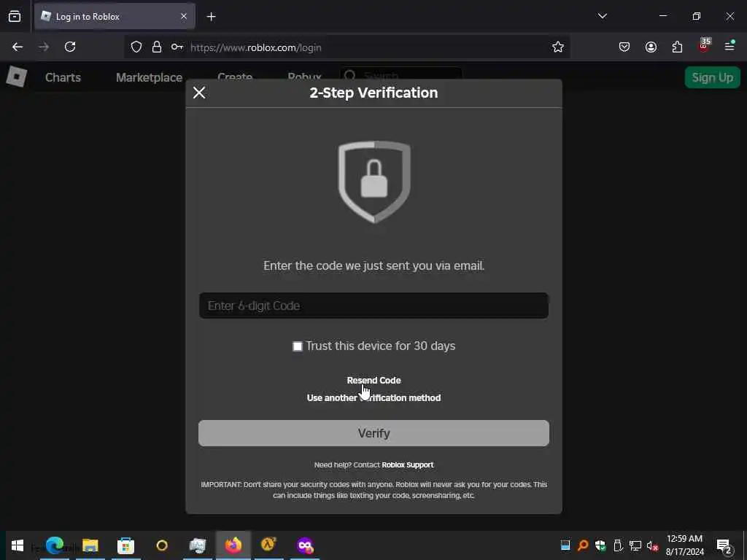Image resolution: width=747 pixels, height=560 pixels.
Task: Close the 2-Step Verification dialog
Action: point(199,93)
